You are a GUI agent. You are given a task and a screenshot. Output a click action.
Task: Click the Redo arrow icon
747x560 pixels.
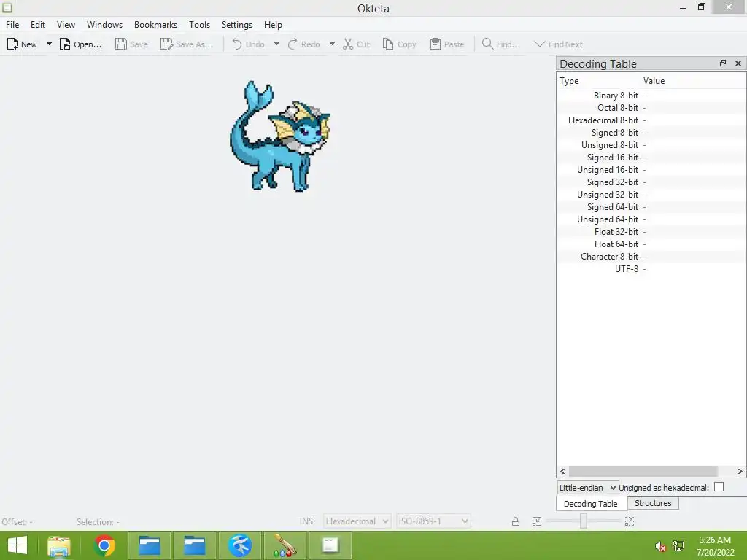point(293,44)
